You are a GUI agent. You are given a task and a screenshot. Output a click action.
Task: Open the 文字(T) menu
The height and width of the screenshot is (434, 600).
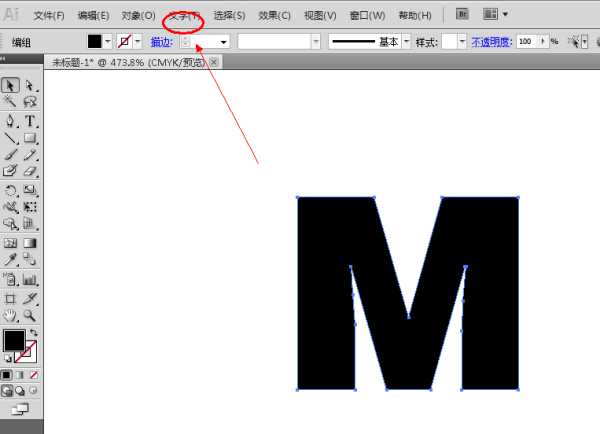click(x=183, y=16)
